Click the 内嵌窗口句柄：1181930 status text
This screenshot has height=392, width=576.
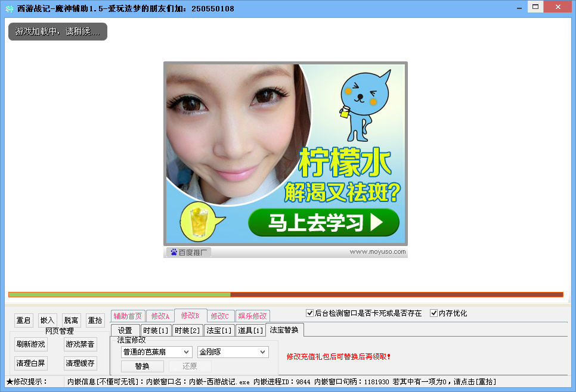pos(352,382)
